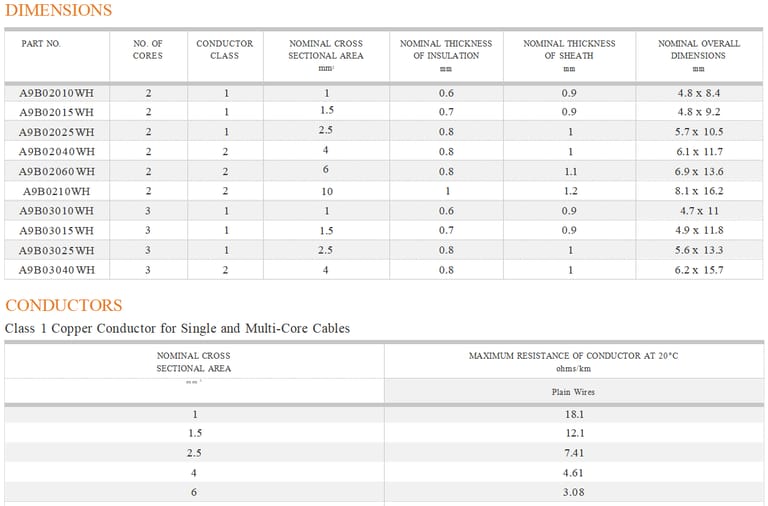Click the CONDUCTOR CLASS column header
The image size is (768, 506).
click(x=225, y=49)
